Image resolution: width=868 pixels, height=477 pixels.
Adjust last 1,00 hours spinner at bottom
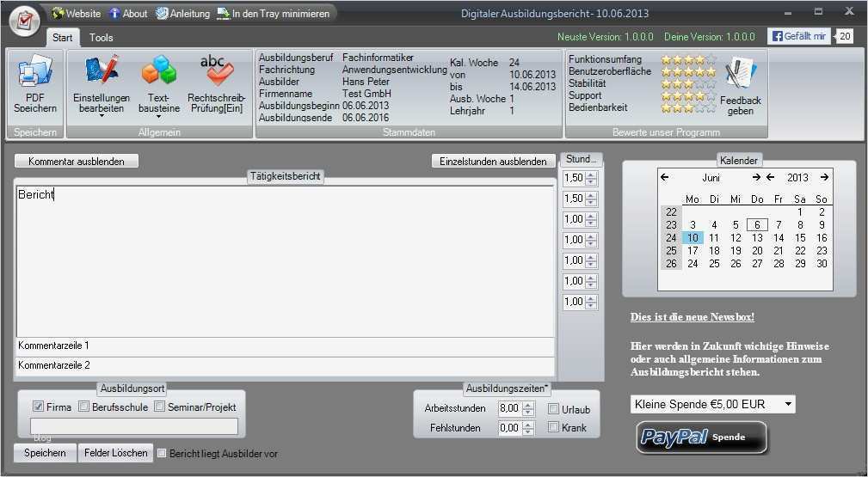tap(591, 303)
